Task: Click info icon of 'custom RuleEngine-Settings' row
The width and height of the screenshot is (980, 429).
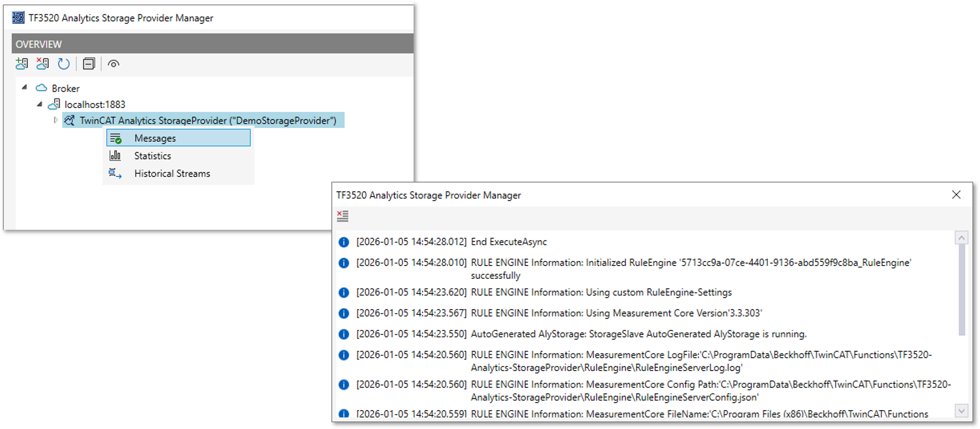Action: click(x=344, y=293)
